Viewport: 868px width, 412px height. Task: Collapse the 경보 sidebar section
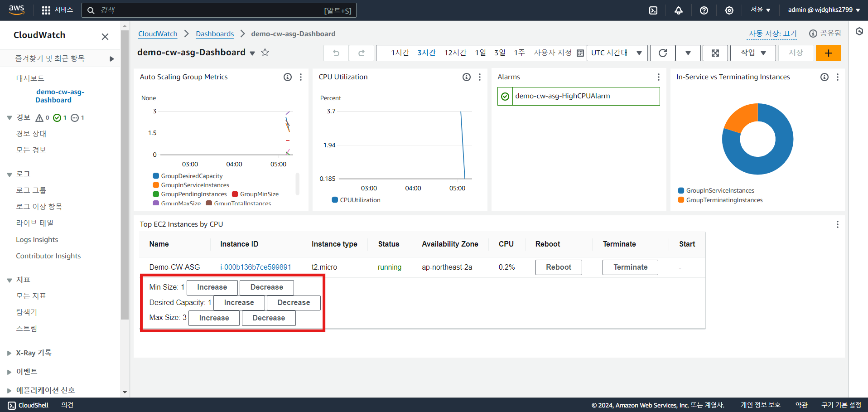(x=10, y=118)
